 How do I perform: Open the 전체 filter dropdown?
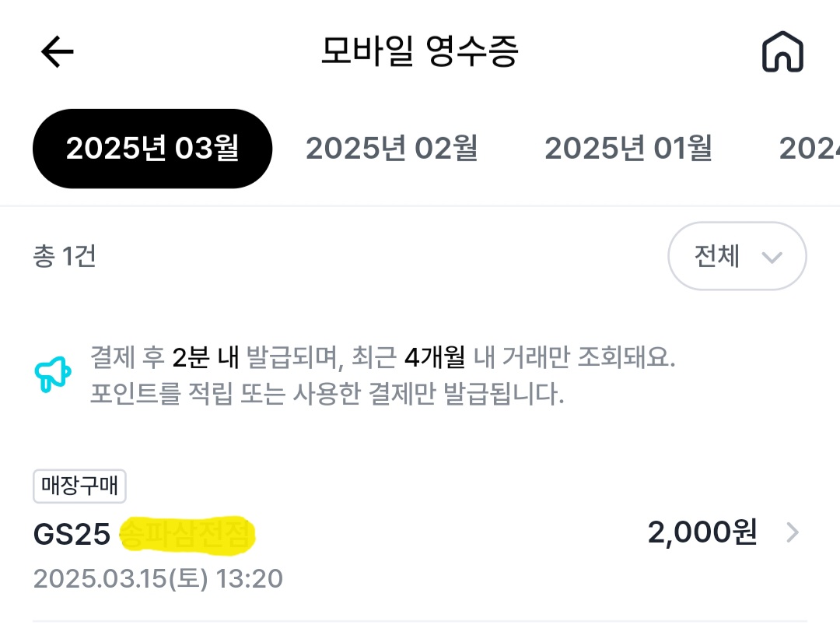tap(737, 256)
